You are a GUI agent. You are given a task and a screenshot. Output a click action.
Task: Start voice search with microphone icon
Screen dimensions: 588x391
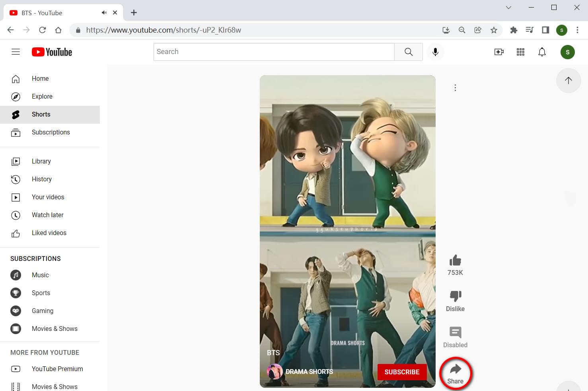click(435, 52)
